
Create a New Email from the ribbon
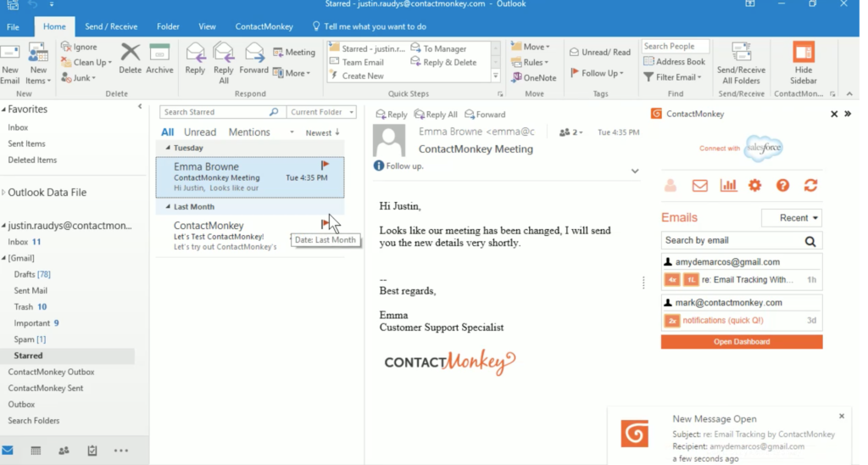[10, 64]
